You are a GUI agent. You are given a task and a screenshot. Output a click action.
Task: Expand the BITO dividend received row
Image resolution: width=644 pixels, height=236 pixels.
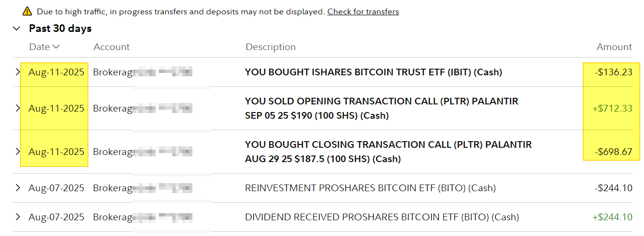(x=18, y=217)
